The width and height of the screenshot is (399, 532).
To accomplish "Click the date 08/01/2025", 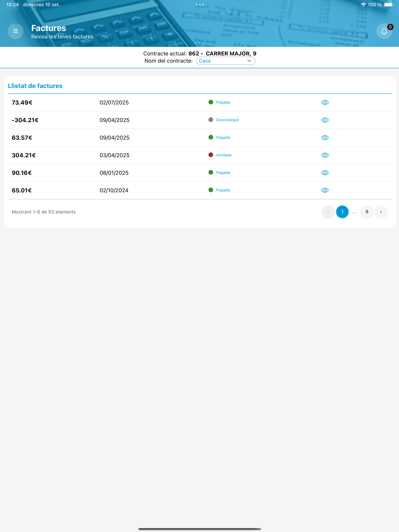I will click(114, 173).
